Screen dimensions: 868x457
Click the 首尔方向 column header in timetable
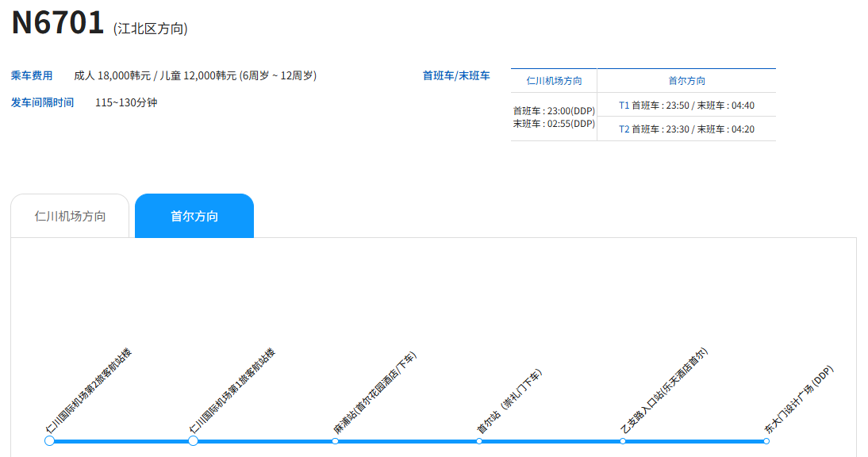[686, 81]
